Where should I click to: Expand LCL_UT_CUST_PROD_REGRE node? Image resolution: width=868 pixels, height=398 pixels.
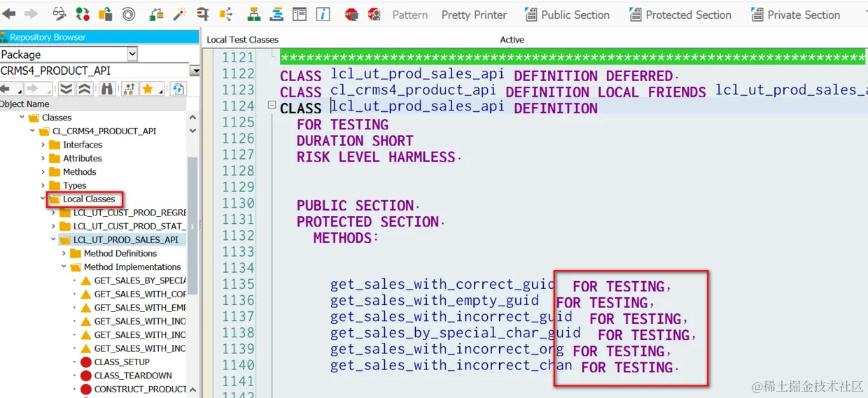[x=54, y=213]
